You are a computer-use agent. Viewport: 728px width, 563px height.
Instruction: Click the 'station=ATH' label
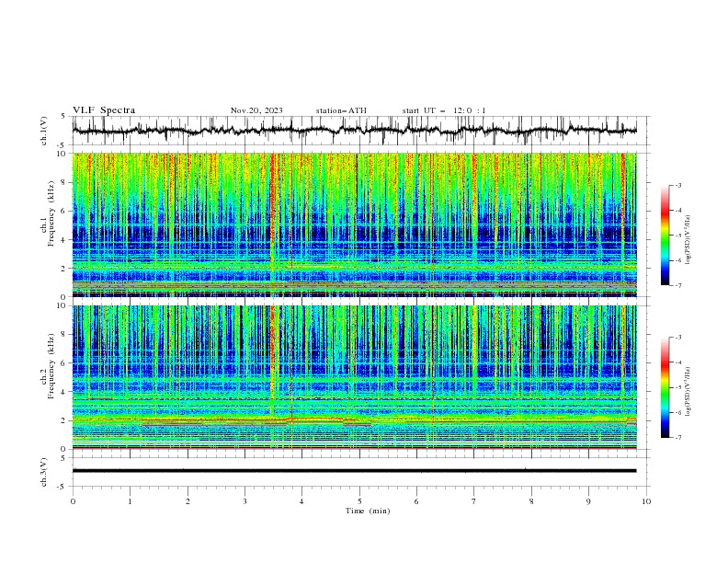pyautogui.click(x=341, y=110)
